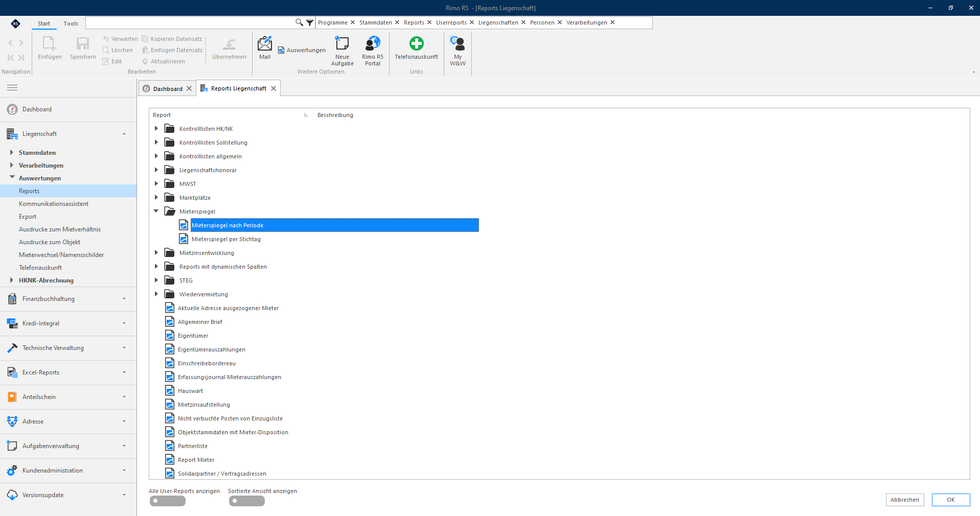Toggle the hamburger sidebar menu
Viewport: 980px width, 516px height.
12,88
